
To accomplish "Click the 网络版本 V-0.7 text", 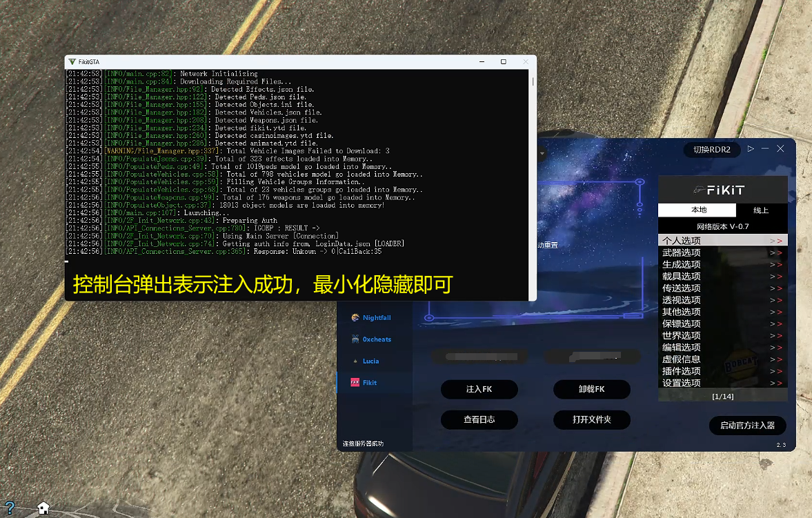I will tap(723, 226).
